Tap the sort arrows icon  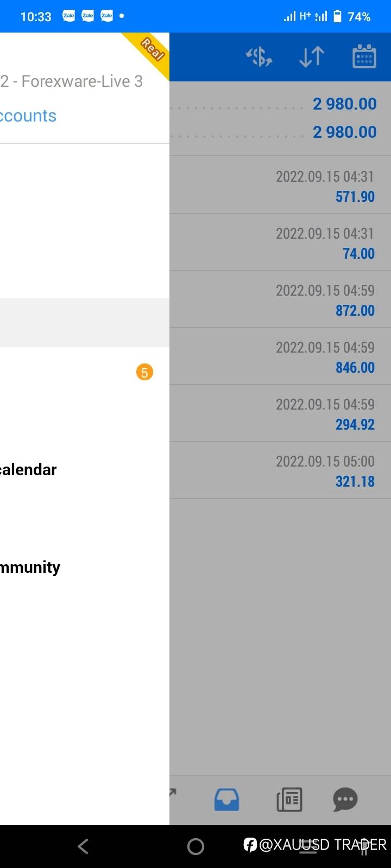[x=312, y=57]
